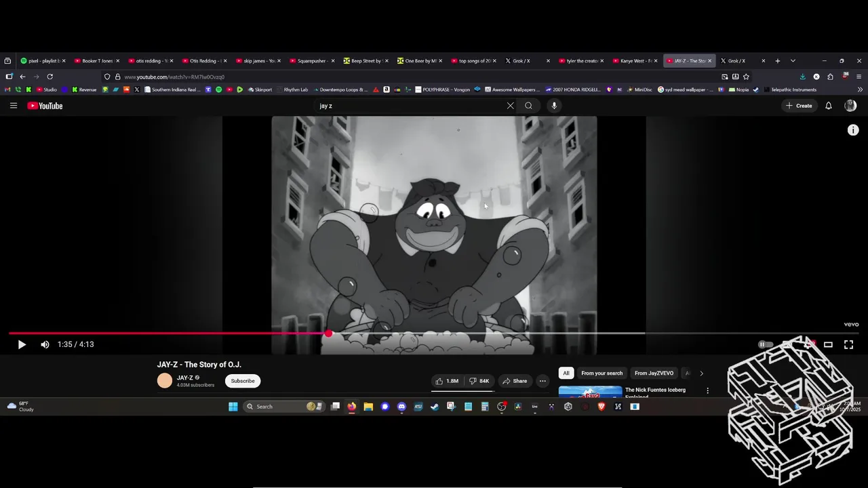Start voice search with microphone
The image size is (868, 488).
[554, 106]
